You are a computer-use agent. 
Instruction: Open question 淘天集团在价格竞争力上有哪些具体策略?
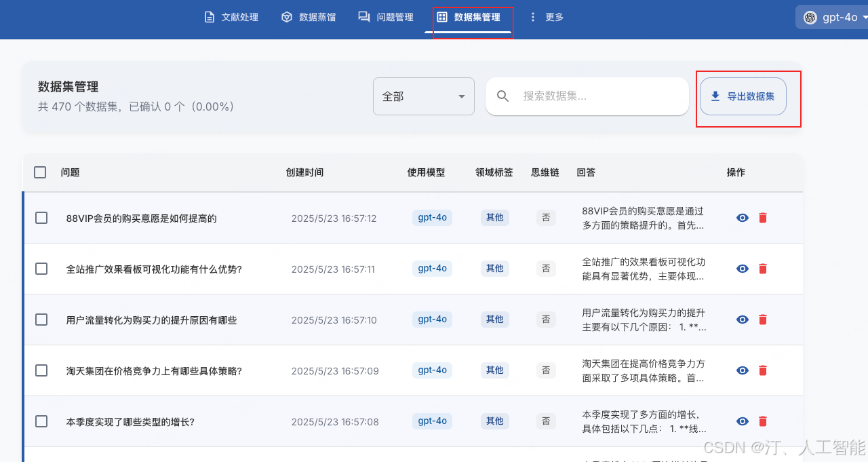tap(154, 371)
